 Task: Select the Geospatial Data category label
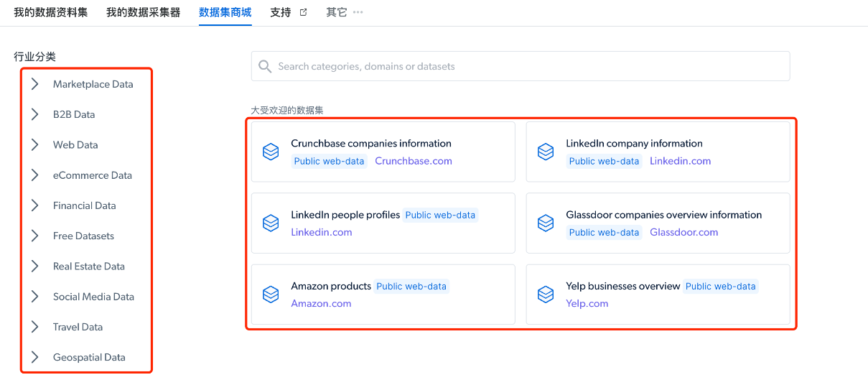[89, 357]
